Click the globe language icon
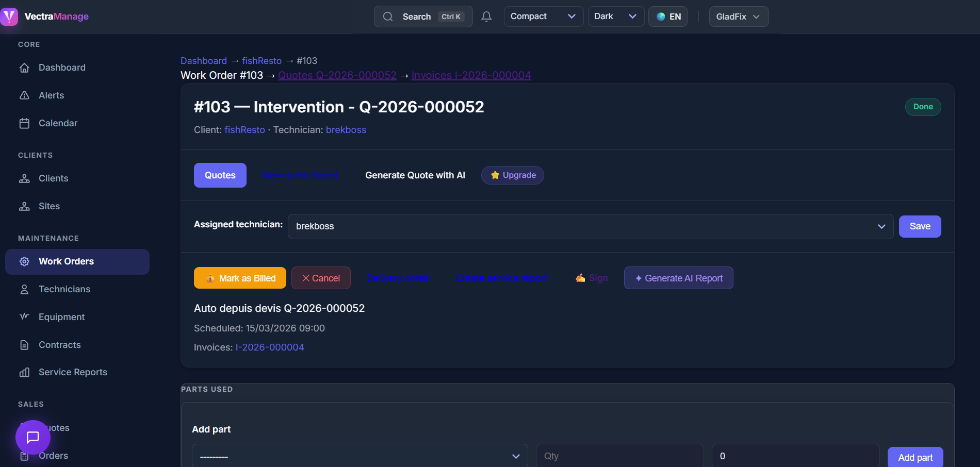 click(x=661, y=16)
